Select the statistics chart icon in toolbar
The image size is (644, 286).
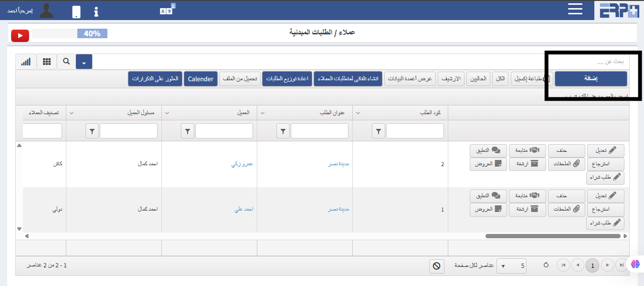(x=26, y=61)
